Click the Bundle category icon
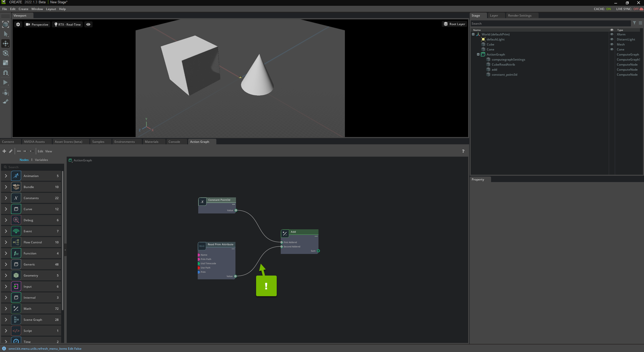The width and height of the screenshot is (644, 352). click(16, 187)
